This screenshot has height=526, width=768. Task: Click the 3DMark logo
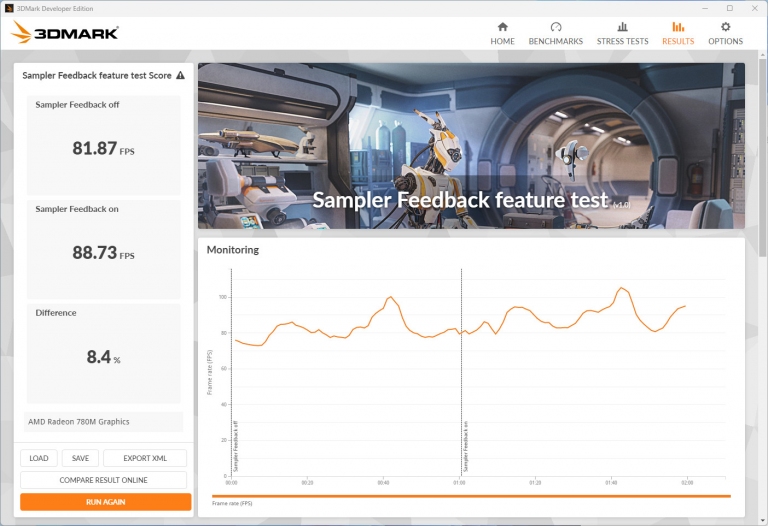click(x=65, y=32)
